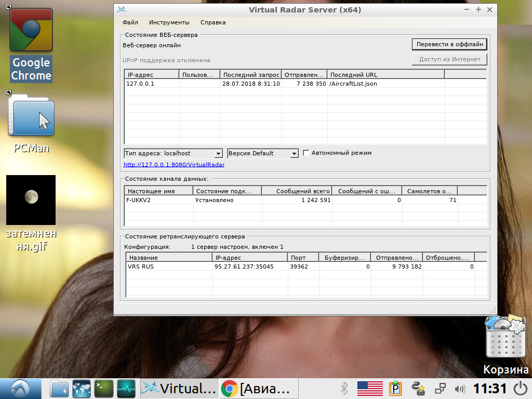Open the volume control in system tray

click(460, 389)
